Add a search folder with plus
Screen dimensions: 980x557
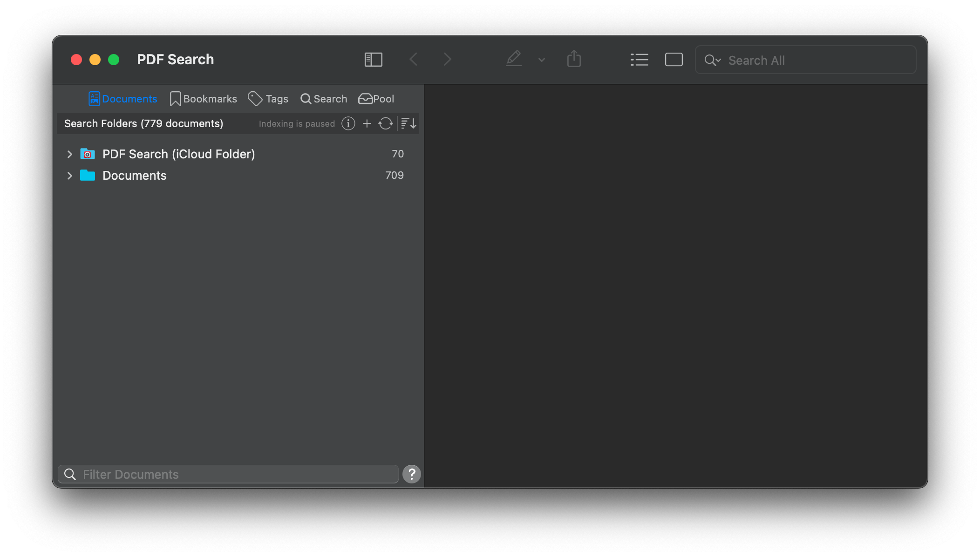[367, 123]
